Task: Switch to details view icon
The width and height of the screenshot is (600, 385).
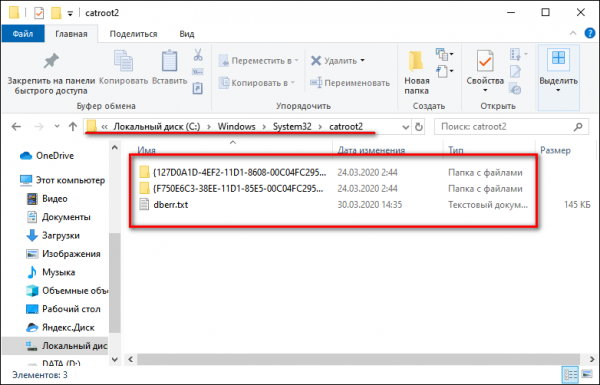Action: point(571,374)
